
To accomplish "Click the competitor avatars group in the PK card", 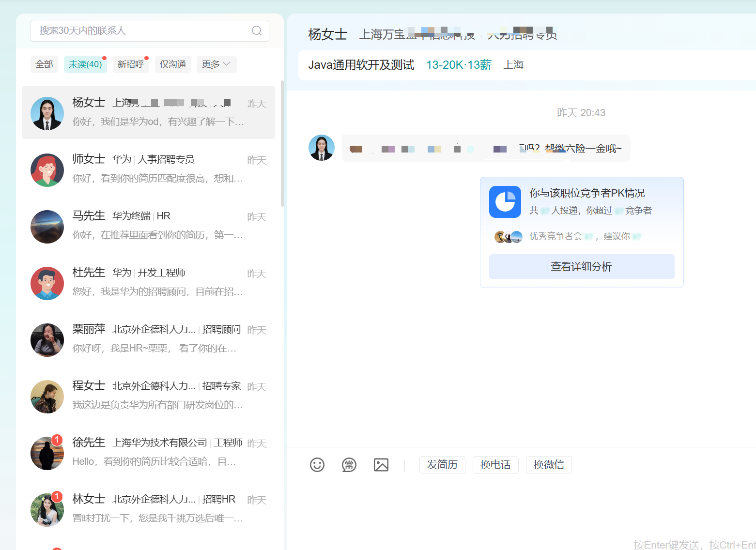I will 509,237.
